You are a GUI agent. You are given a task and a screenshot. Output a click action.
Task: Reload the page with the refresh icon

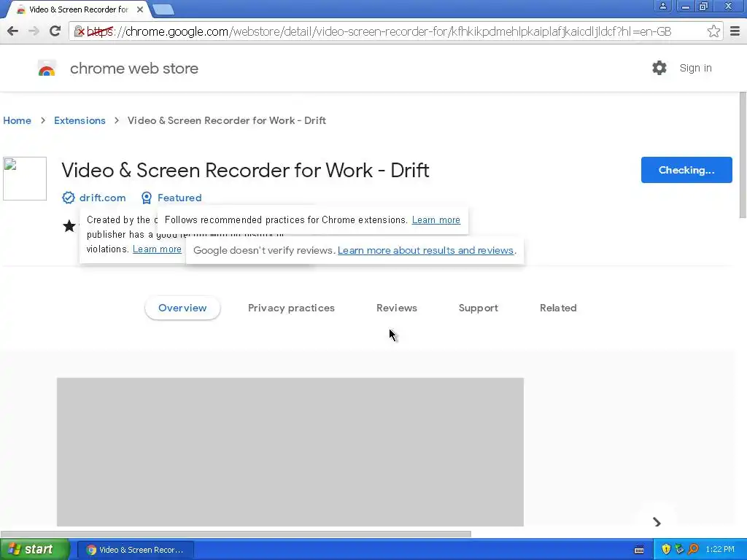click(x=55, y=31)
